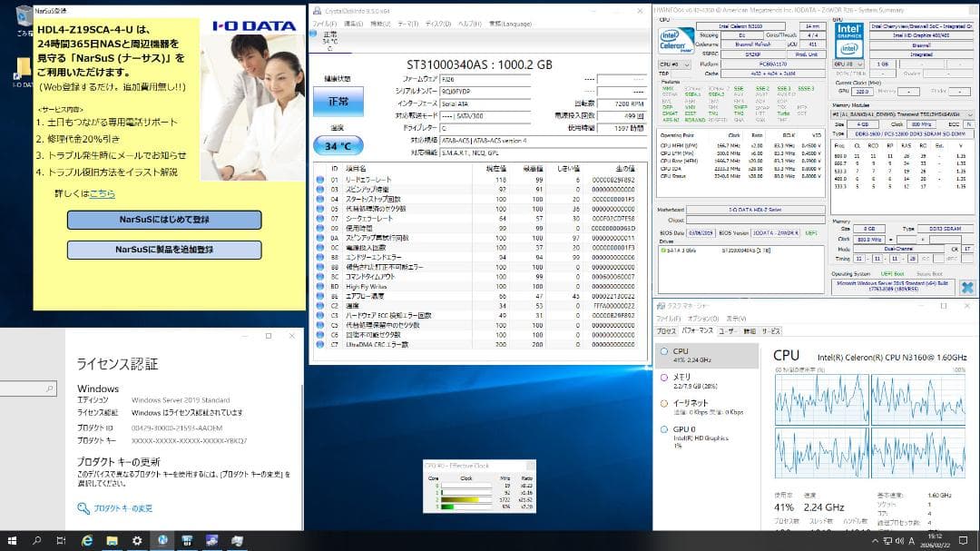Click status dot of 使用時間 row
The image size is (980, 551).
point(320,228)
